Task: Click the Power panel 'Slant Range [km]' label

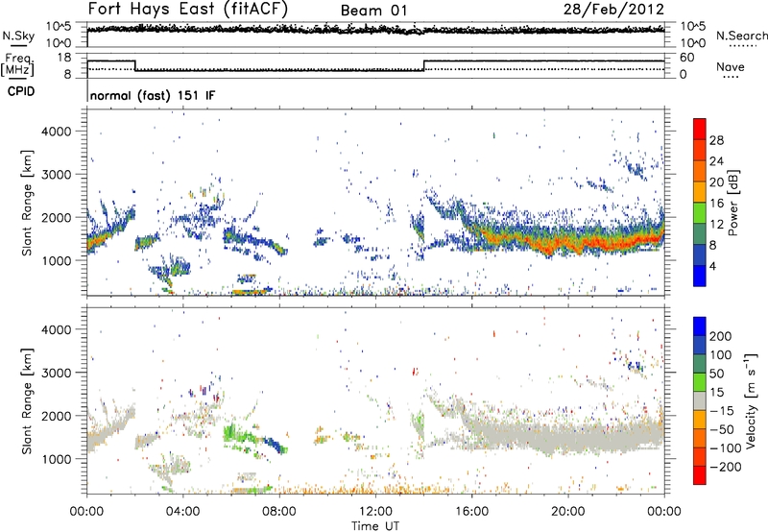Action: [x=27, y=203]
